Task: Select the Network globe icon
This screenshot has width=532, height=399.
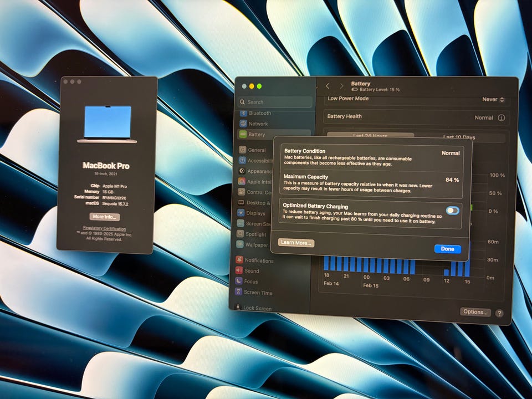Action: 243,124
